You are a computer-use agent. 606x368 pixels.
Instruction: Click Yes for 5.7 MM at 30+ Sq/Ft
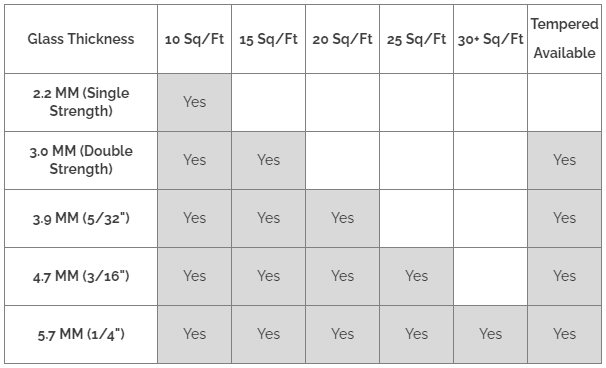click(x=490, y=334)
